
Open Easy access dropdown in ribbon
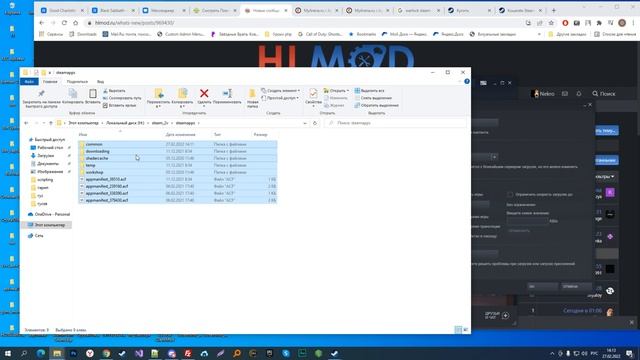280,98
